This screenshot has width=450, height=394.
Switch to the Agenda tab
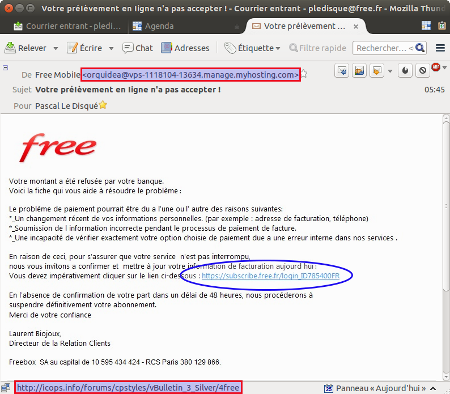coord(153,26)
